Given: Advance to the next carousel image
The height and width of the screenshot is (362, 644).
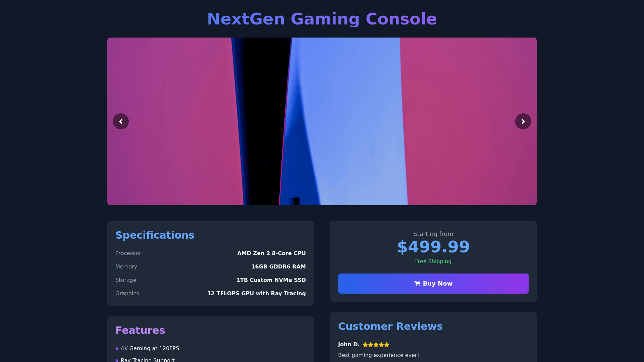Looking at the screenshot, I should pos(523,121).
